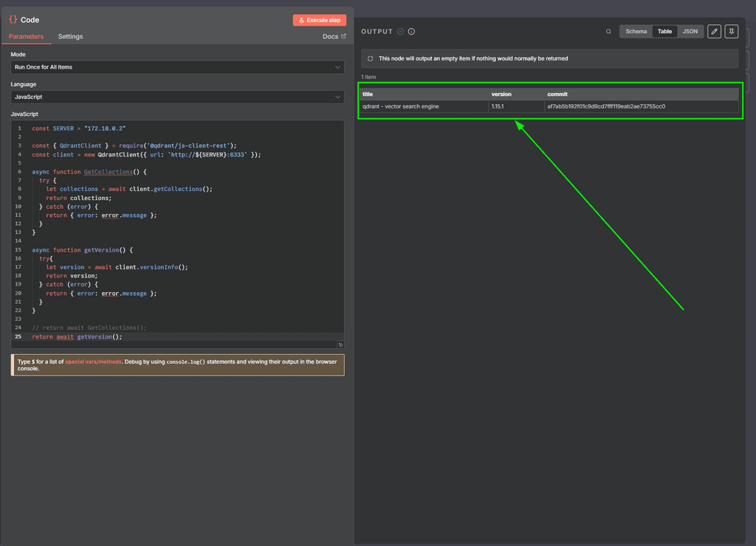Switch to the Parameters tab
756x546 pixels.
[26, 37]
